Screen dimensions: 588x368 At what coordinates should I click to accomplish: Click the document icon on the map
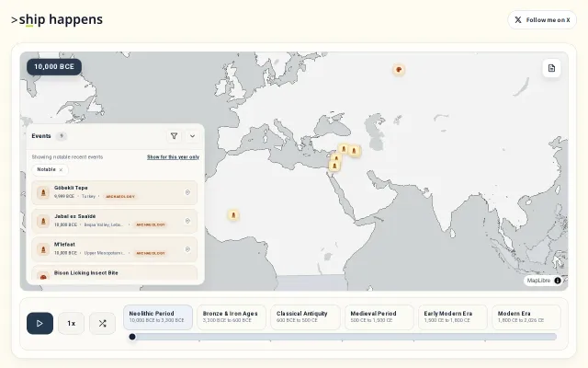click(x=551, y=68)
